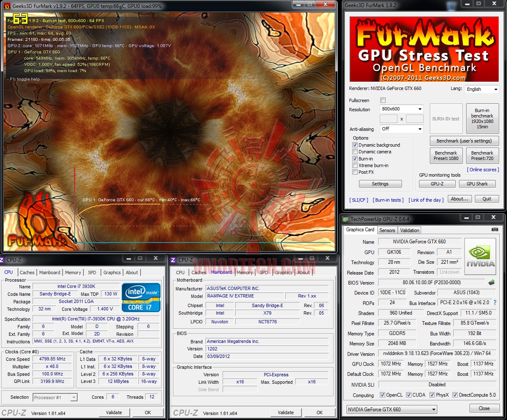Toggle the OpenCL computing checkbox

pos(382,395)
